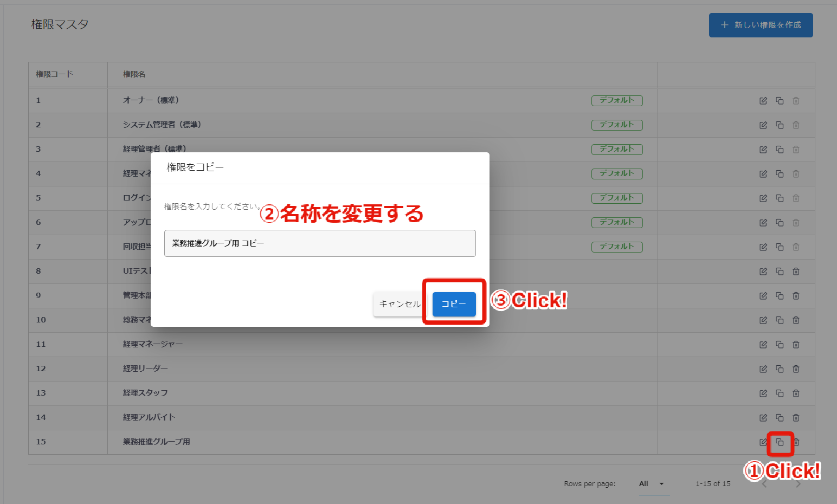
Task: Click the デフォルト badge on the システム管理者 row
Action: pyautogui.click(x=617, y=125)
